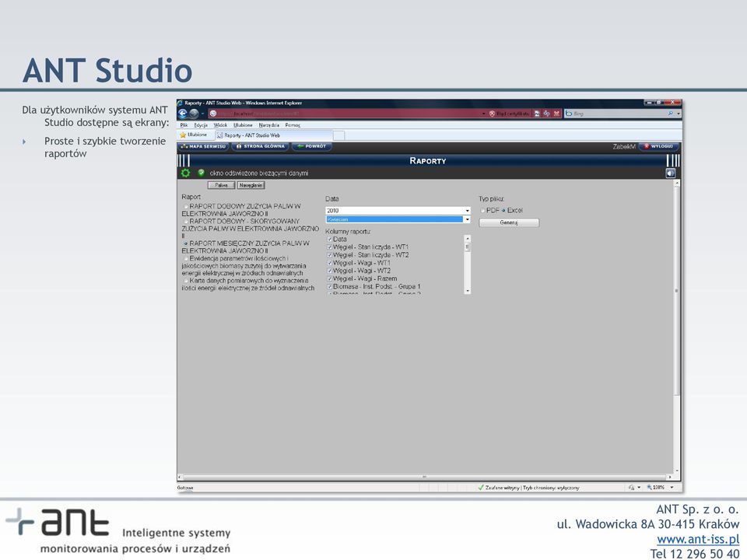Open the Widok menu
The height and width of the screenshot is (560, 747).
coord(220,125)
